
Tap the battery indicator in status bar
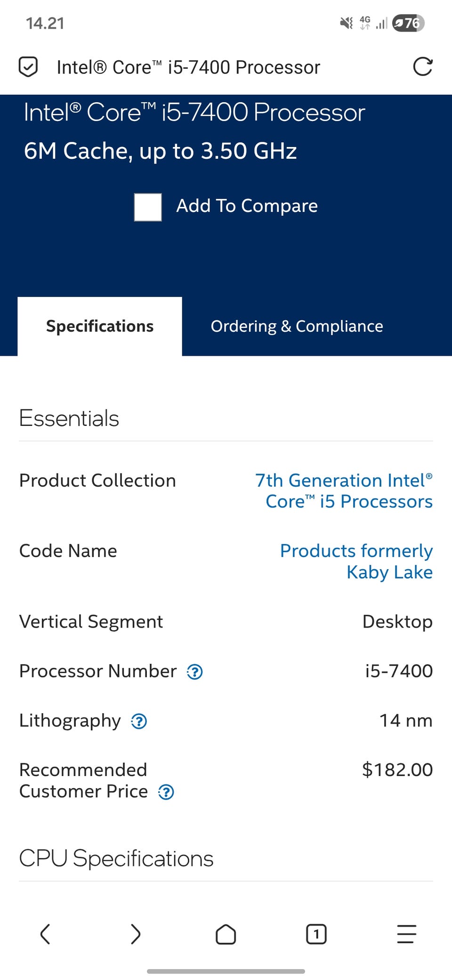(x=408, y=23)
